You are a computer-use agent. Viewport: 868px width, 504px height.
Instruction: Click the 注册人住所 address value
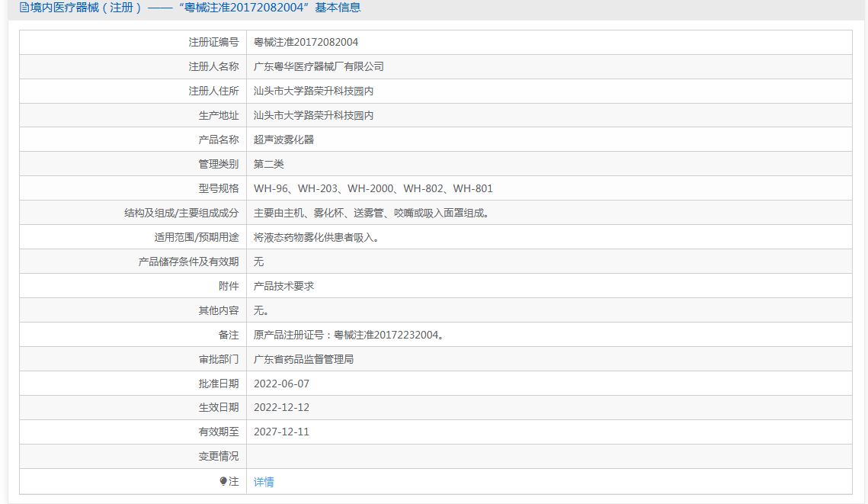pos(313,91)
